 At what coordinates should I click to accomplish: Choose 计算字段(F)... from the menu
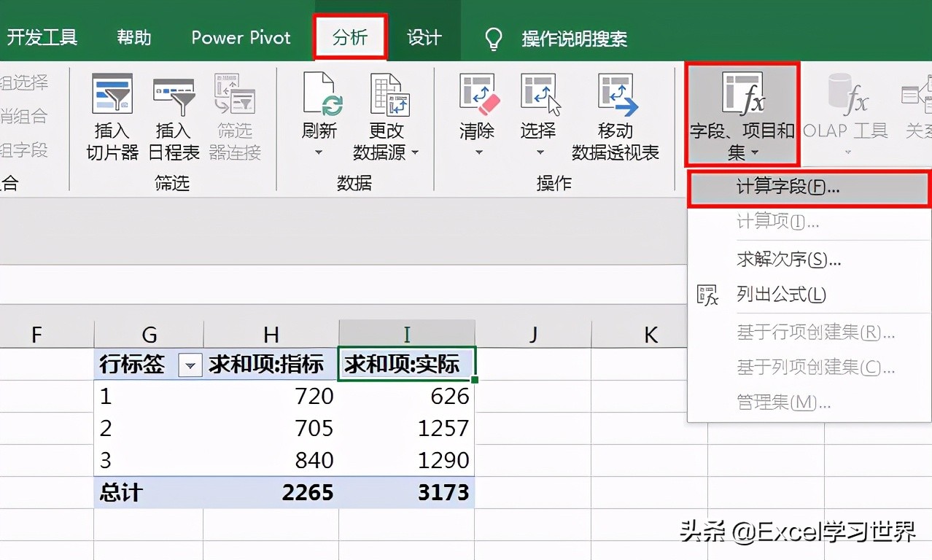coord(809,187)
